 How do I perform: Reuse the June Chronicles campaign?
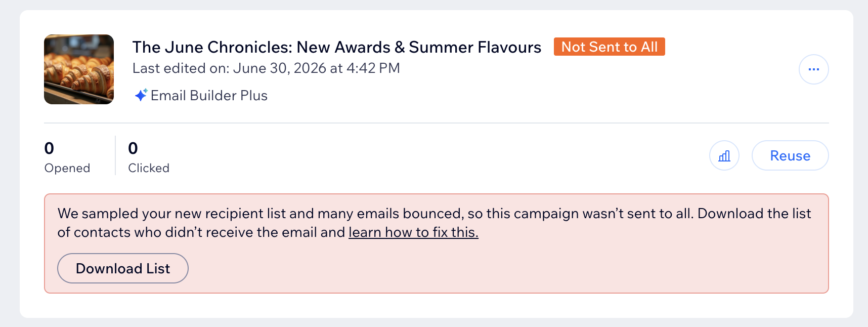tap(790, 155)
